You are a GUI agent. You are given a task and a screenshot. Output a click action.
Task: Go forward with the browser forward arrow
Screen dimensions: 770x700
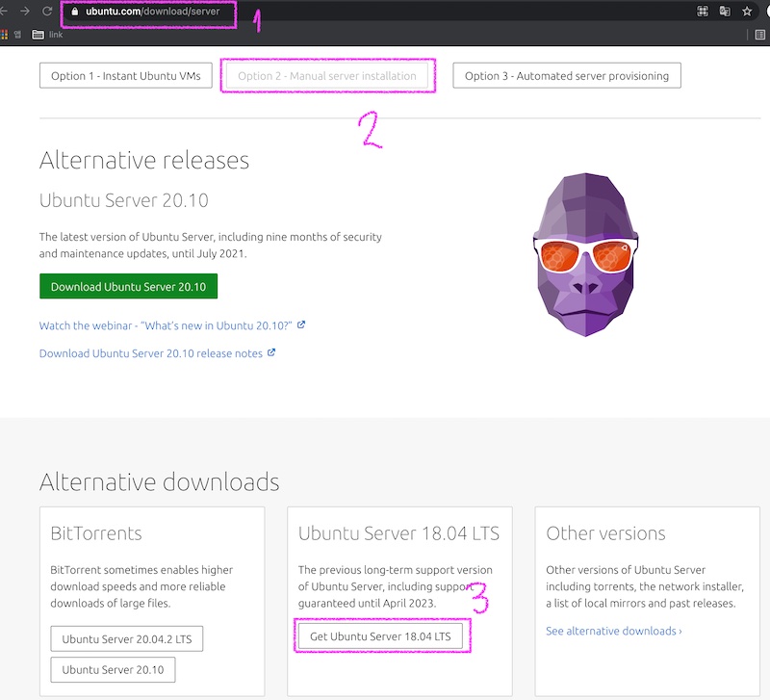click(x=25, y=11)
